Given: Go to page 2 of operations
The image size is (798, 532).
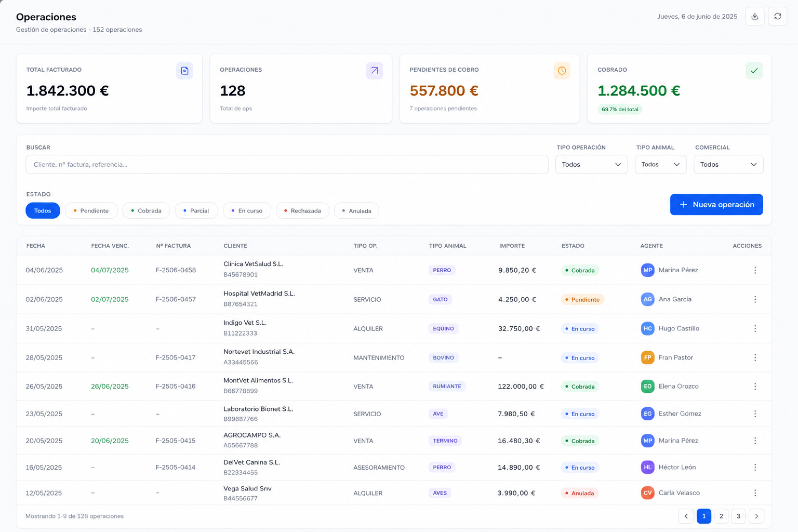Looking at the screenshot, I should (x=721, y=516).
